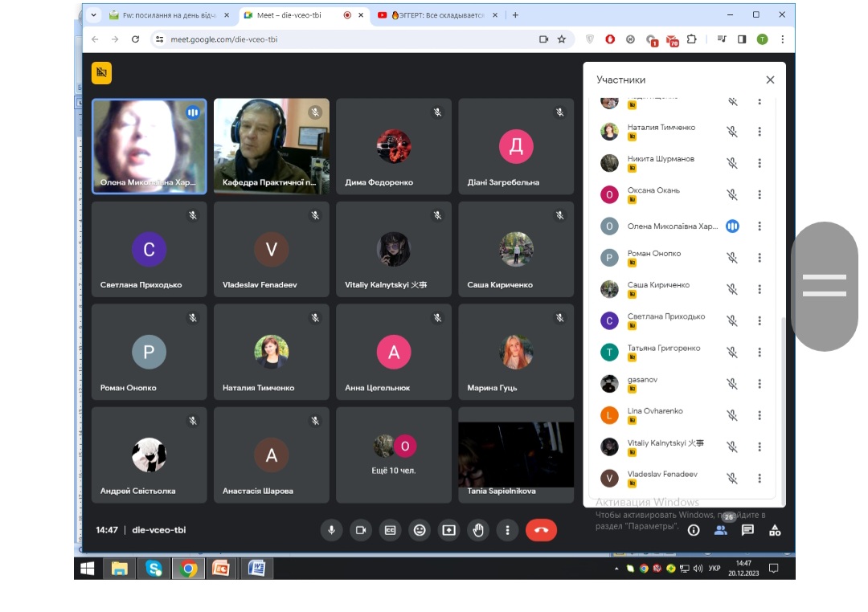Click the Марина Гуць tile

tap(516, 352)
